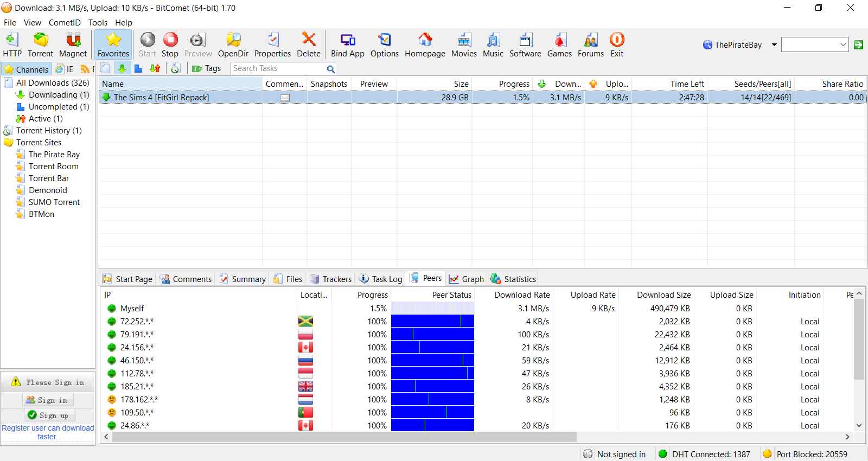Switch to the Trackers tab
Screen dimensions: 868x461
331,279
